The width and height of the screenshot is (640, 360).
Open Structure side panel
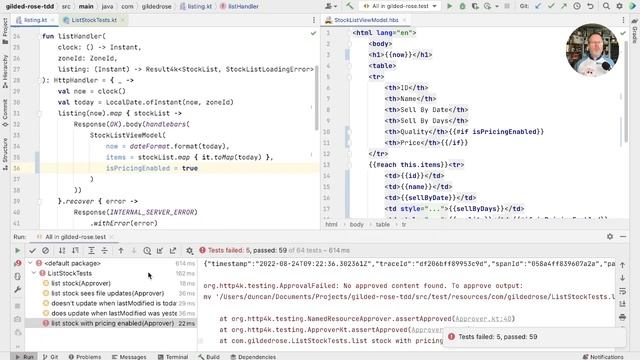click(5, 154)
